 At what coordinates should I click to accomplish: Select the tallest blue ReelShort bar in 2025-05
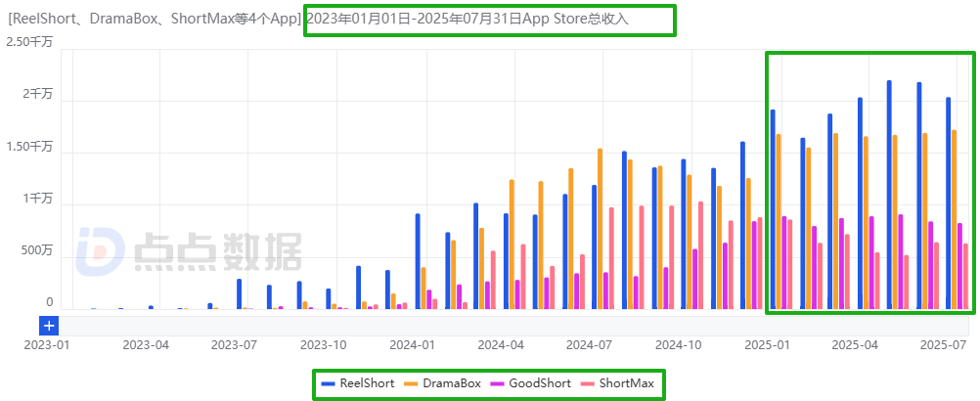pyautogui.click(x=889, y=195)
